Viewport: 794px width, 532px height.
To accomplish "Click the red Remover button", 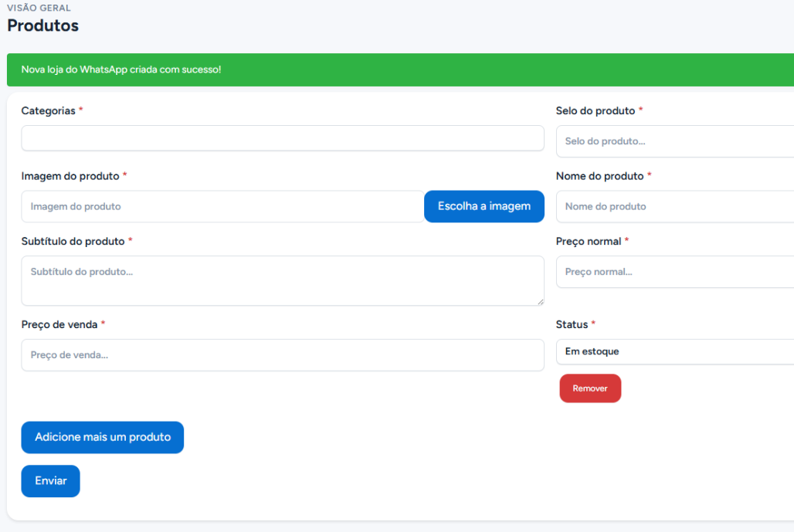I will [590, 388].
